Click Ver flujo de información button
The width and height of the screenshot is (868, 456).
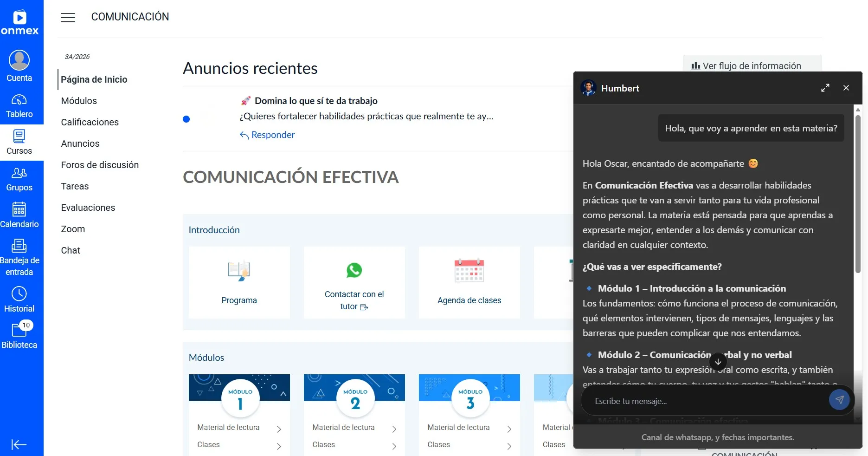pos(752,66)
